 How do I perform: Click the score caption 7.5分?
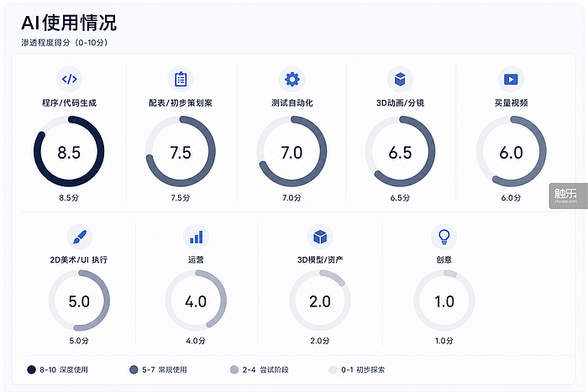pyautogui.click(x=181, y=198)
